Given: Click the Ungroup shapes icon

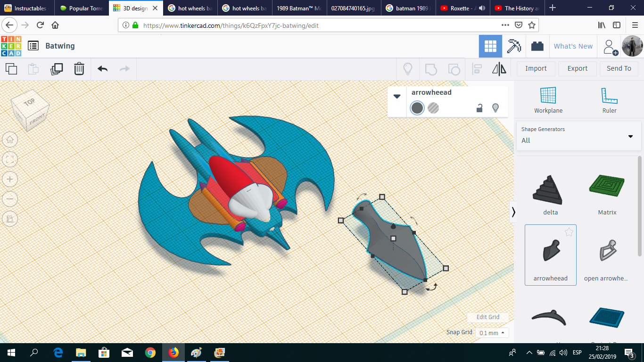Looking at the screenshot, I should pos(454,69).
